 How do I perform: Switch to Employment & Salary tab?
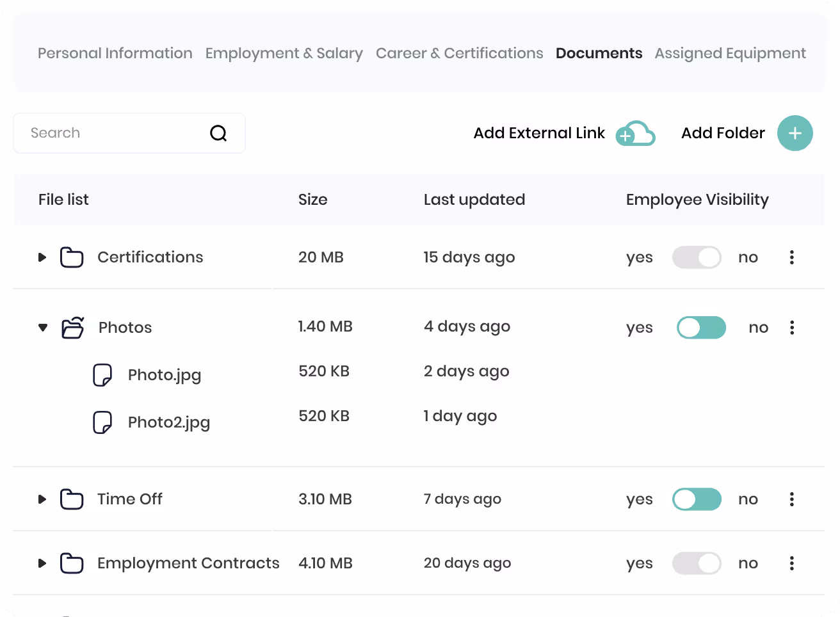(x=284, y=53)
